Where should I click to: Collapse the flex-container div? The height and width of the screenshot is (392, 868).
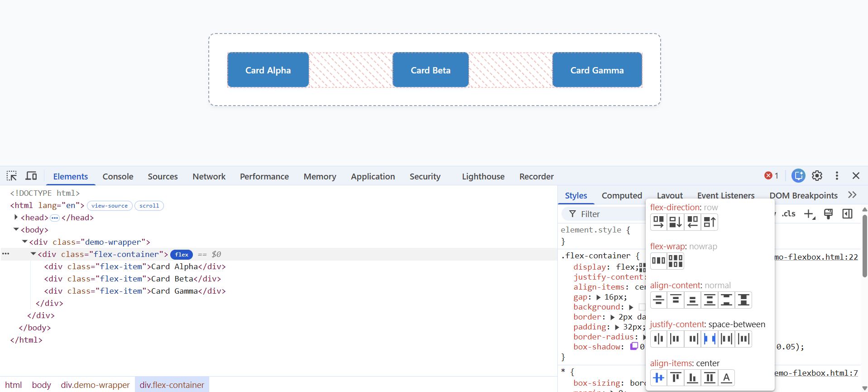coord(34,254)
